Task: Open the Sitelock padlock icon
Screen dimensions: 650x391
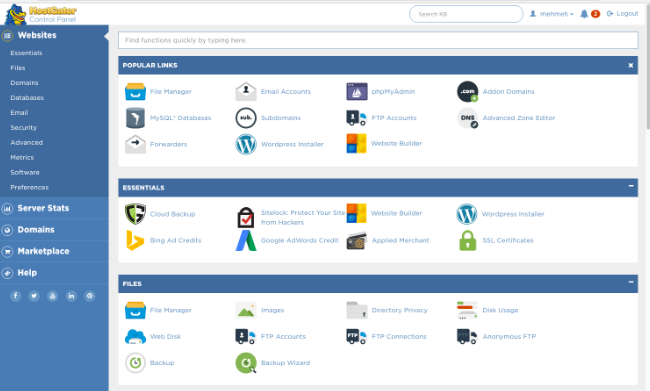Action: click(246, 217)
